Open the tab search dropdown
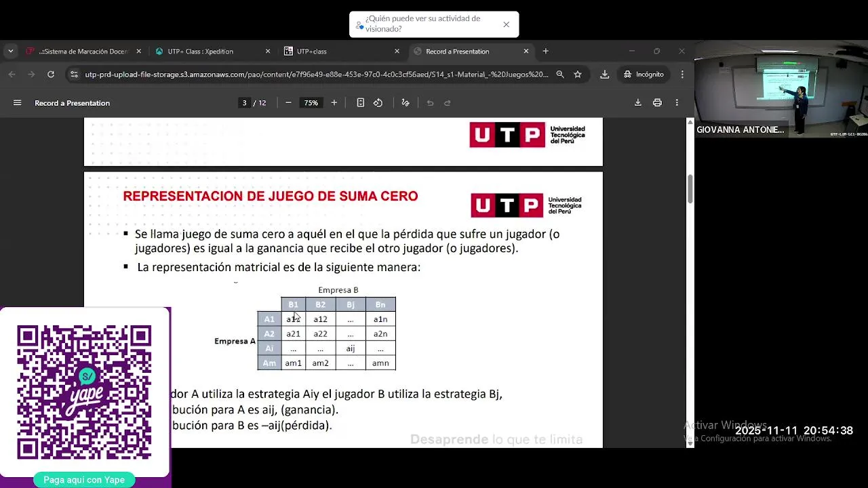The image size is (868, 488). 10,51
